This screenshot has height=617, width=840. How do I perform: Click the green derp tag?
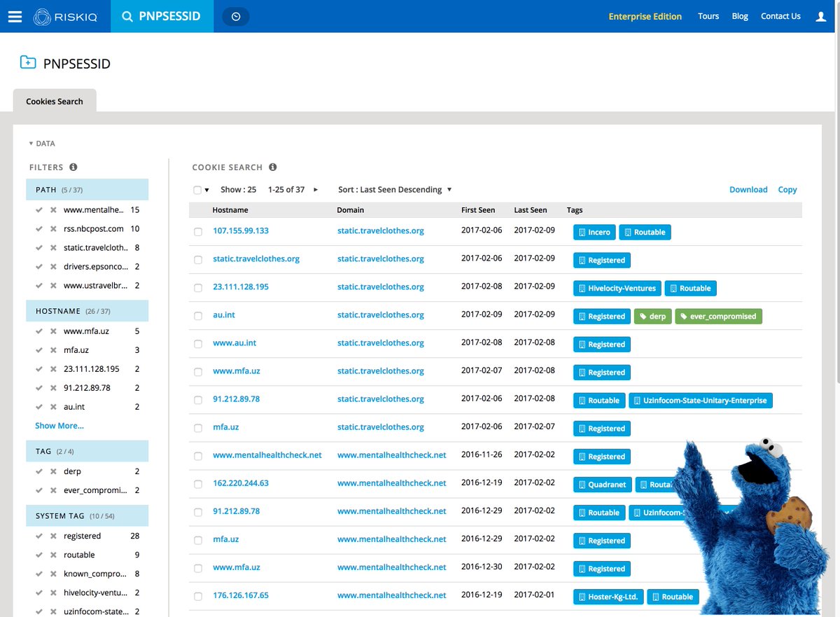(x=652, y=316)
